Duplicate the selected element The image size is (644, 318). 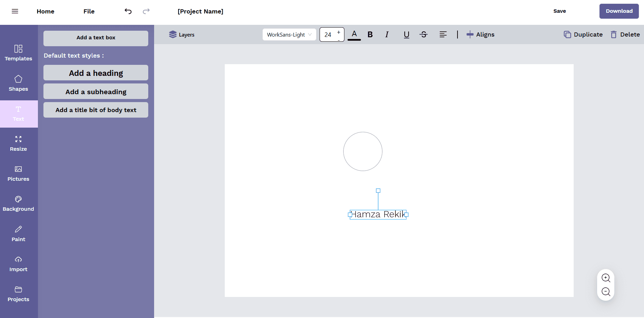(x=583, y=34)
